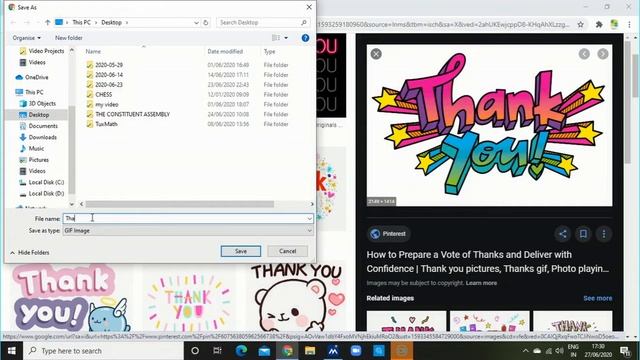Click the Pinterest source chip
This screenshot has height=360, width=640.
tap(388, 234)
